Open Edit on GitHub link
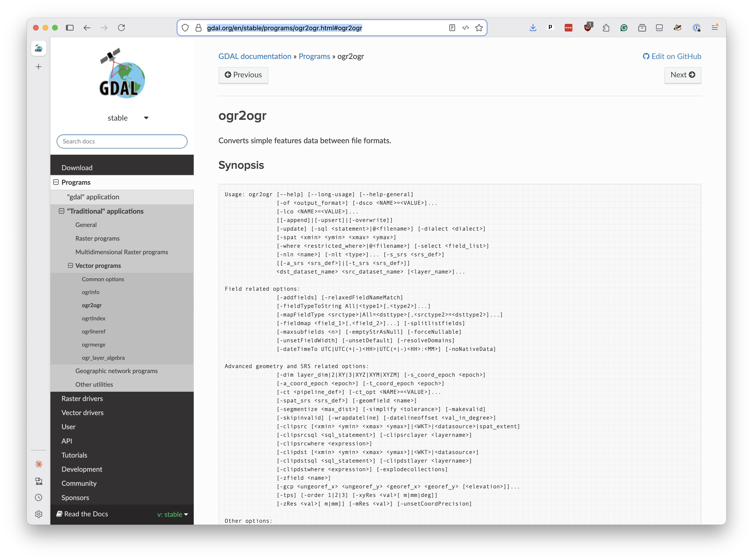Image resolution: width=753 pixels, height=560 pixels. (x=672, y=56)
